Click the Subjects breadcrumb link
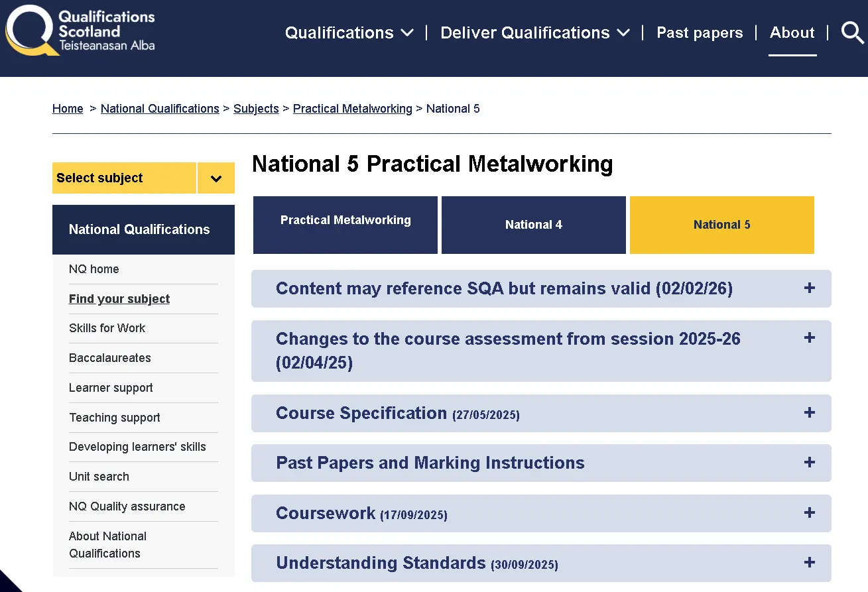The width and height of the screenshot is (868, 592). click(x=256, y=108)
